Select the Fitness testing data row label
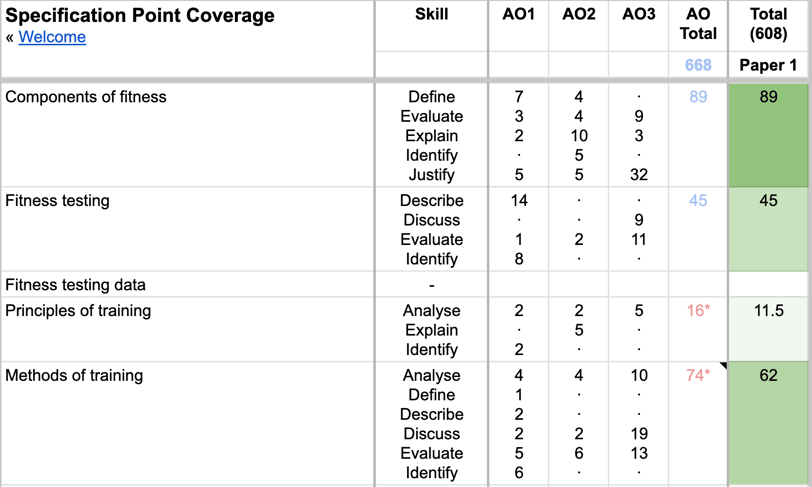This screenshot has height=487, width=812. click(x=75, y=285)
